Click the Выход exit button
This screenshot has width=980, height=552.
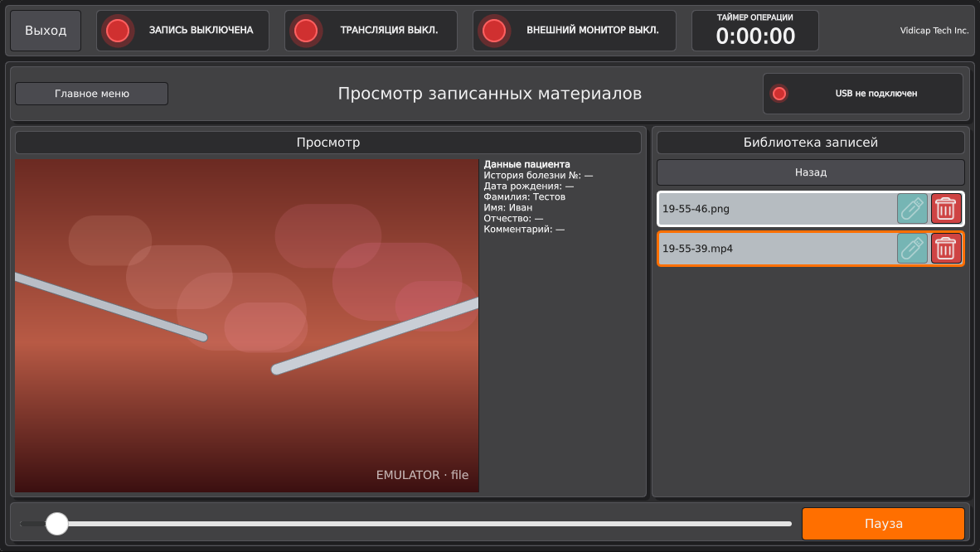[x=46, y=30]
